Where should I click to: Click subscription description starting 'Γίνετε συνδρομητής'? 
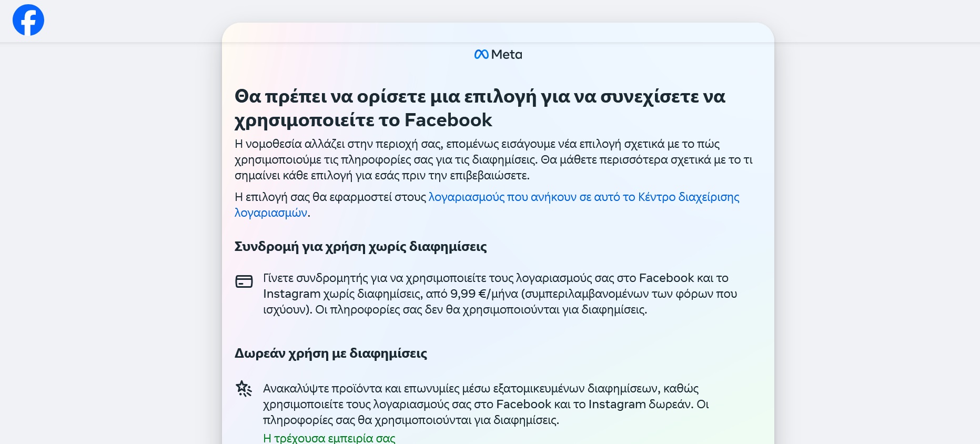point(500,294)
